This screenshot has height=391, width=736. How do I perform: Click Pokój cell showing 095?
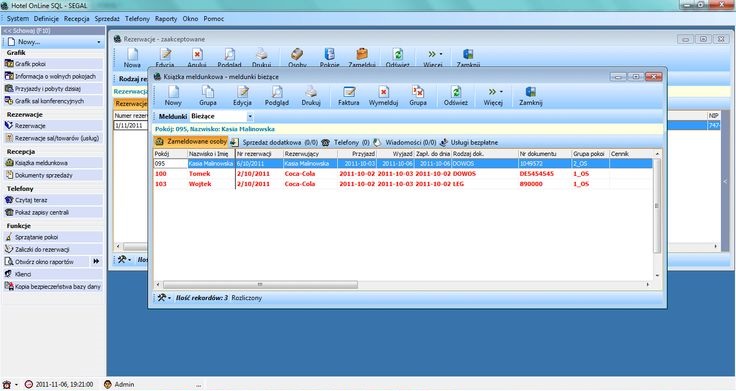(x=170, y=163)
